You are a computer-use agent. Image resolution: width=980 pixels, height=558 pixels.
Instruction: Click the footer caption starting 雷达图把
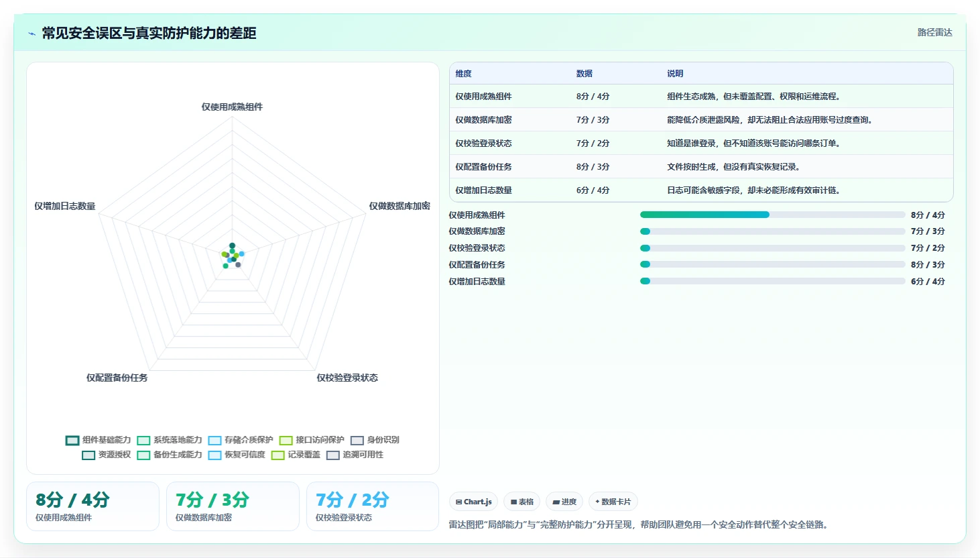pos(640,524)
